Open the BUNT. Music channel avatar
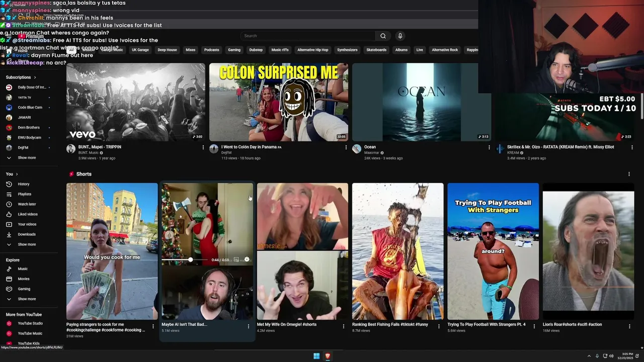Viewport: 644px width, 362px height. [x=71, y=149]
